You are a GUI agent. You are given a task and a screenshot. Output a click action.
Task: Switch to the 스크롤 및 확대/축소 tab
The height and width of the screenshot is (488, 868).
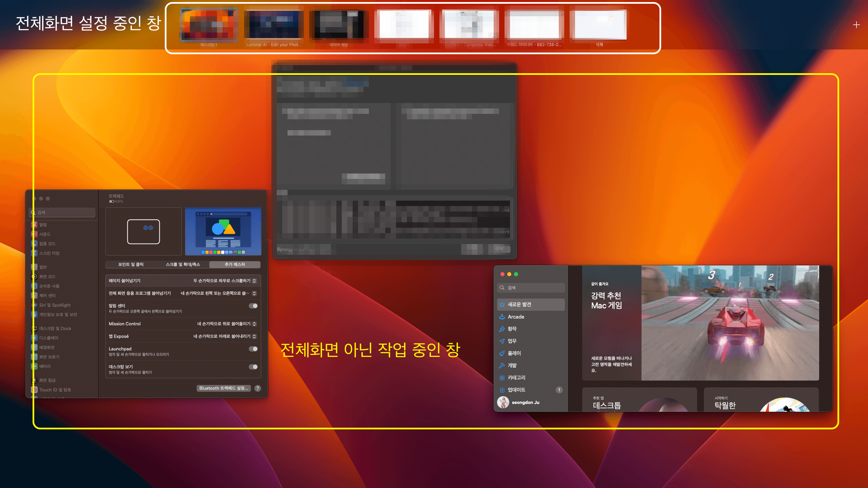tap(183, 265)
